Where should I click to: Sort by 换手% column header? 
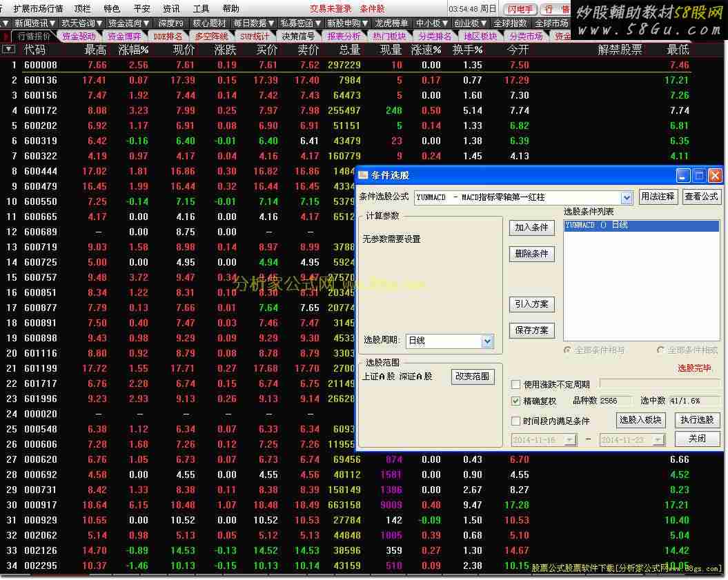click(x=468, y=50)
